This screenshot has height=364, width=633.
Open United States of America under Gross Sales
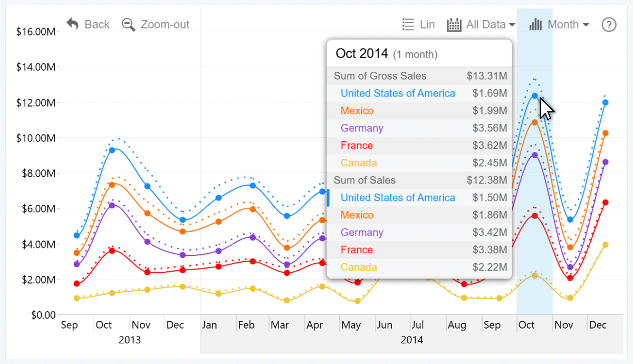[x=398, y=93]
